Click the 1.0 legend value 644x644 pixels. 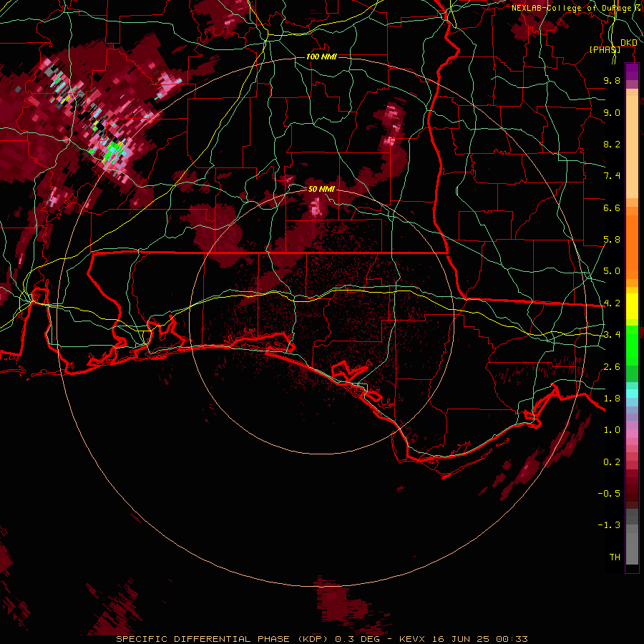point(612,430)
